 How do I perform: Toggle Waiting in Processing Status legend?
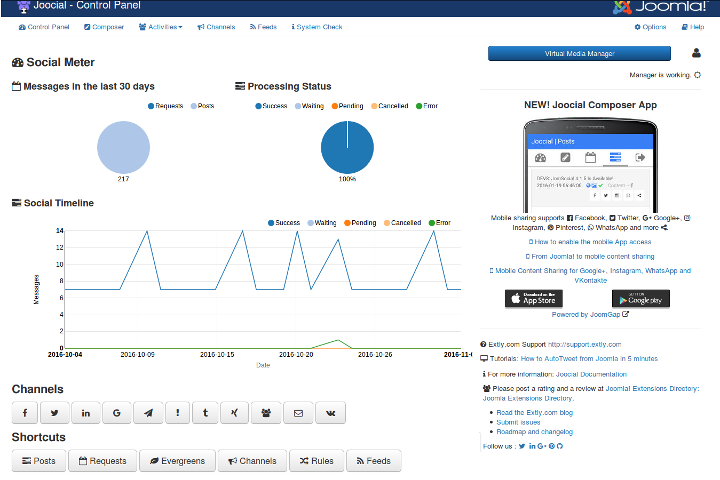[309, 106]
